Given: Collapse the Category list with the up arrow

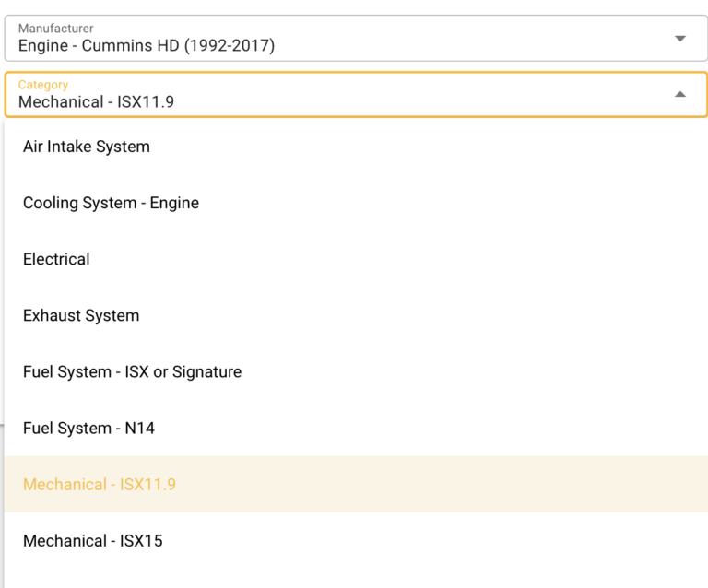Looking at the screenshot, I should pyautogui.click(x=679, y=94).
